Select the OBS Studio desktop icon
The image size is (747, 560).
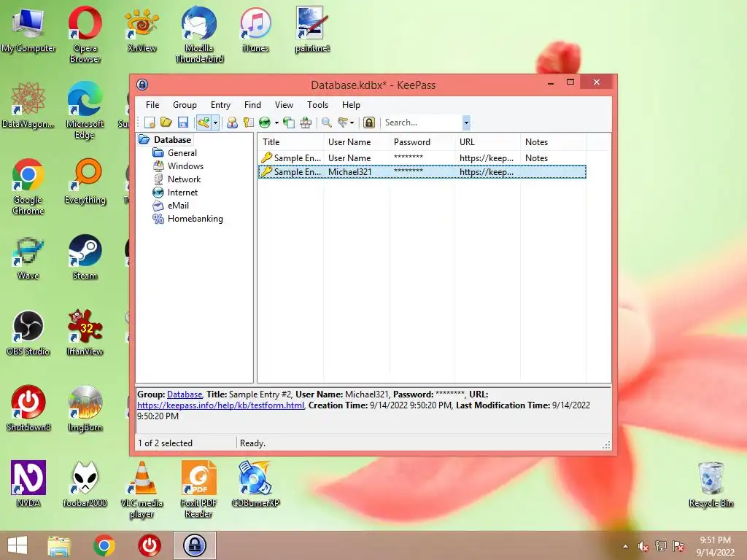(x=28, y=332)
